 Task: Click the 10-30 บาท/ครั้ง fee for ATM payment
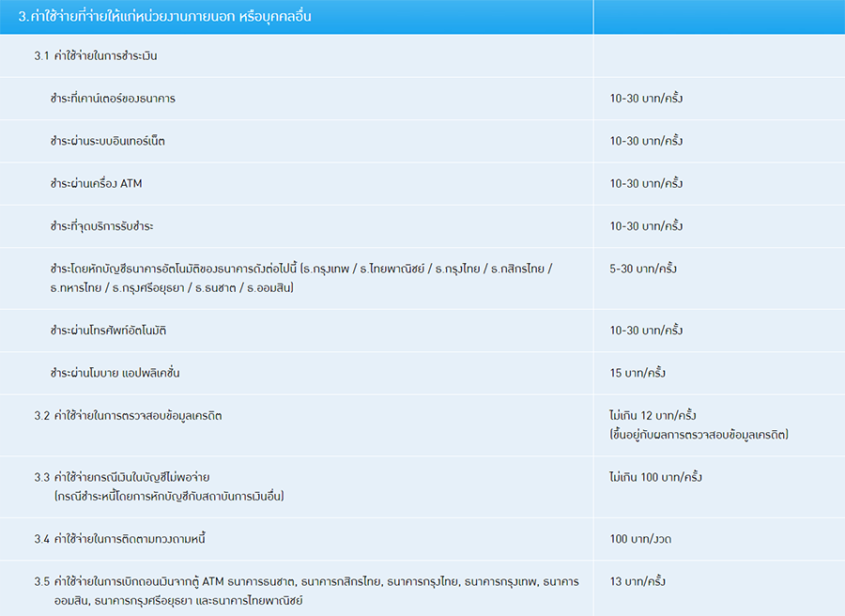[646, 184]
